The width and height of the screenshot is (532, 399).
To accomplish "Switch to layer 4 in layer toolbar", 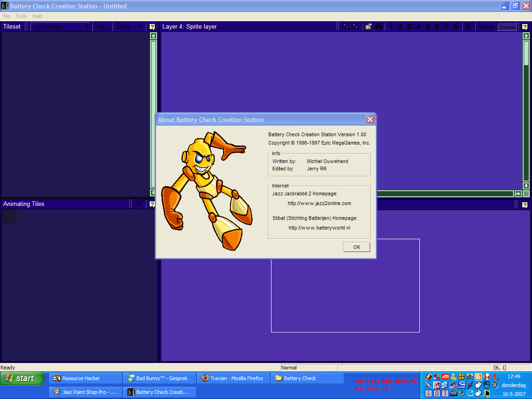I will [x=419, y=26].
